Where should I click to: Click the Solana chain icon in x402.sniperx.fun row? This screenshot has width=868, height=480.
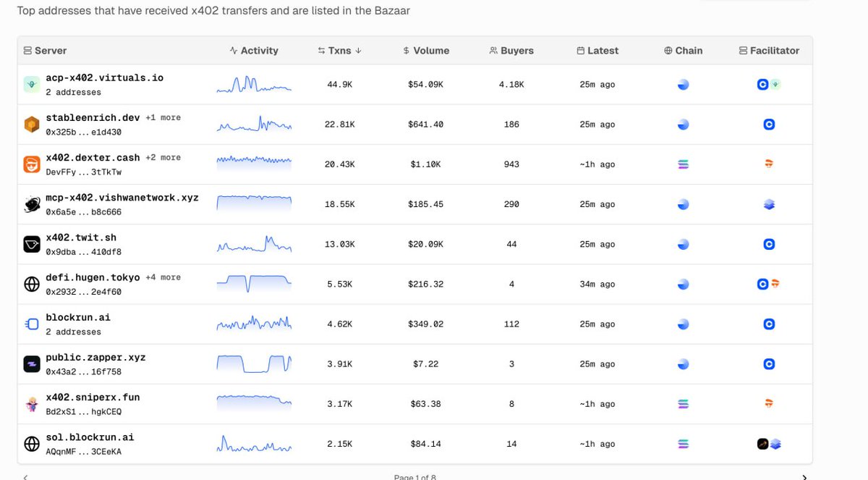coord(683,404)
